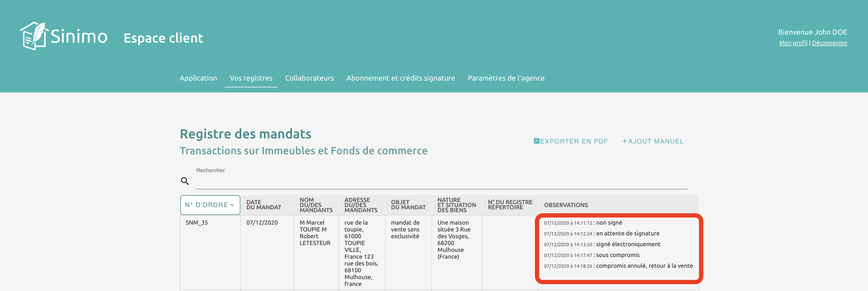Screen dimensions: 868x291
Task: Click the 'sous compromis' observation entry
Action: [x=592, y=255]
